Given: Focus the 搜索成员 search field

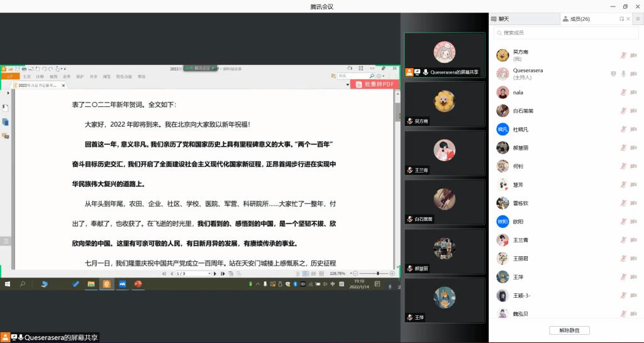Looking at the screenshot, I should tap(566, 33).
